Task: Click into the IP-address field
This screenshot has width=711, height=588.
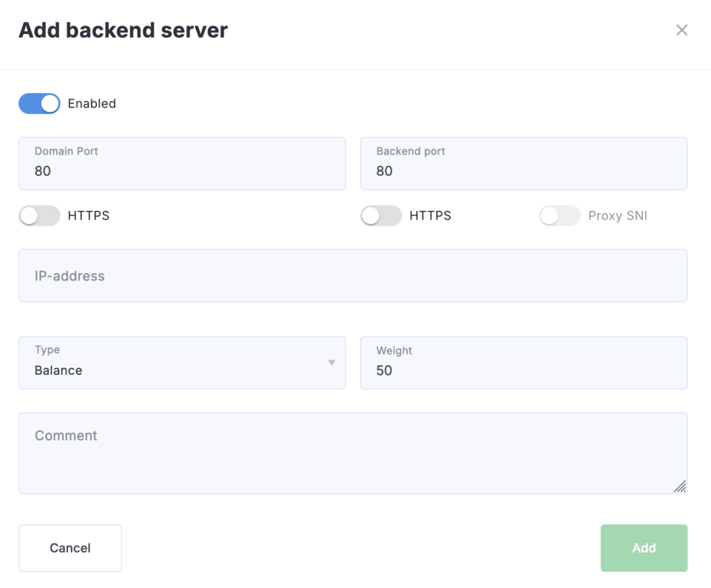Action: [353, 276]
